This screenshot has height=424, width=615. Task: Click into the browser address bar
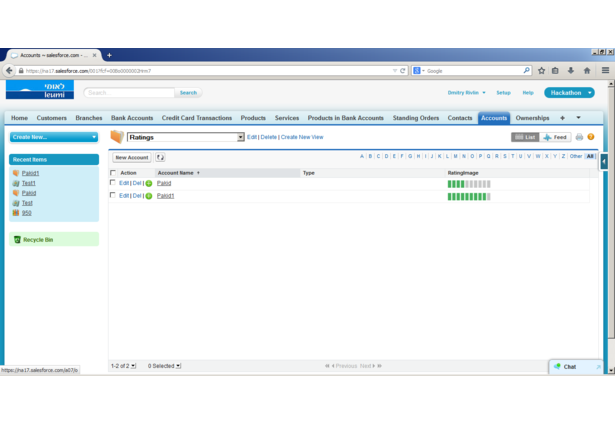coord(204,71)
